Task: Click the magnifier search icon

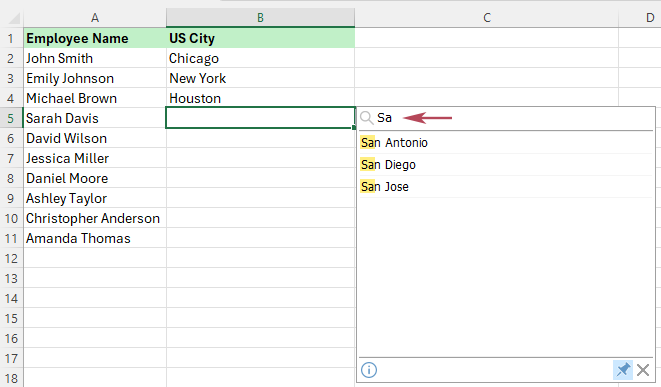Action: pos(367,118)
